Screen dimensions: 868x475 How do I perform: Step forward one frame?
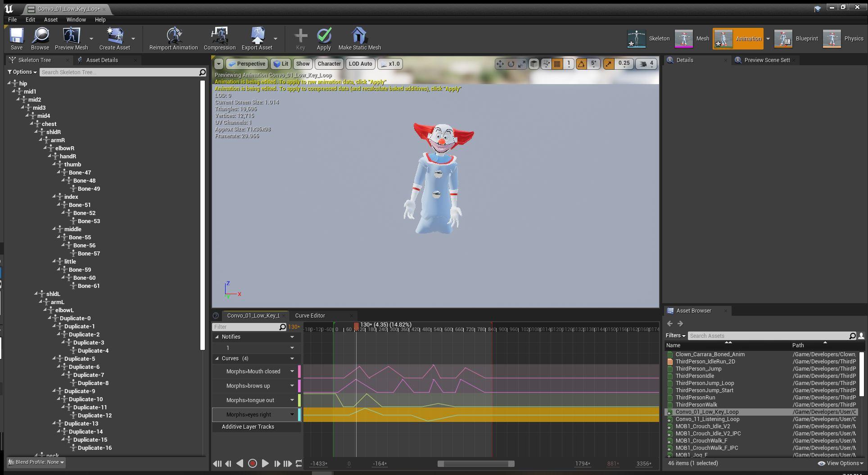click(x=277, y=464)
